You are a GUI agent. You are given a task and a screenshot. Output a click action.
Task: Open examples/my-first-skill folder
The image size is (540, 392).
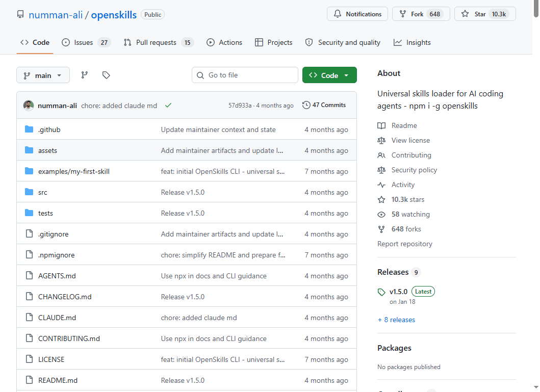pos(74,171)
